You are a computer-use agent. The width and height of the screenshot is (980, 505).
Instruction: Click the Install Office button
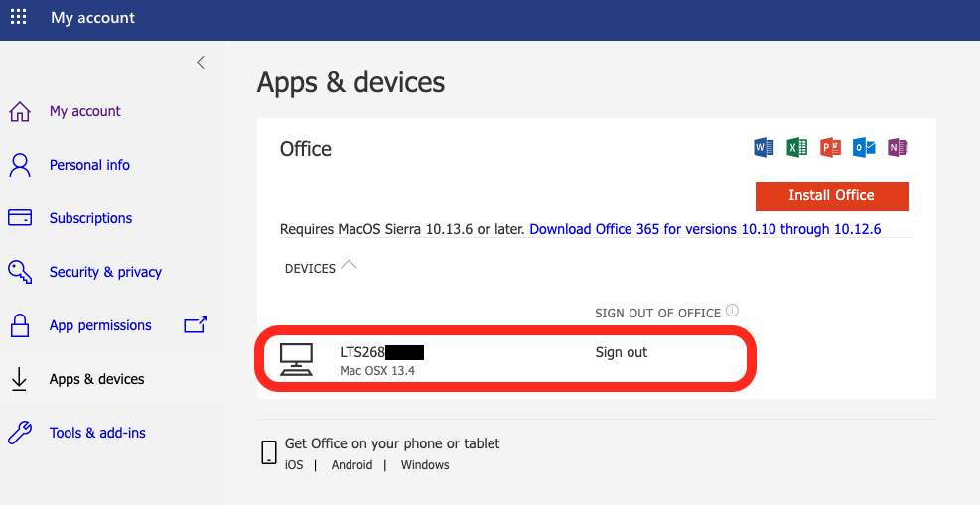[x=831, y=196]
